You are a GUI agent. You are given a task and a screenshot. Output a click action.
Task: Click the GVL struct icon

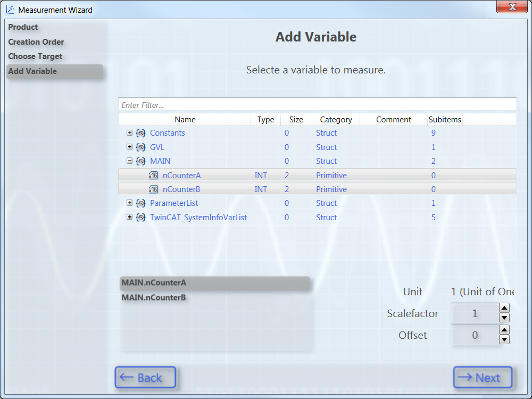coord(141,147)
